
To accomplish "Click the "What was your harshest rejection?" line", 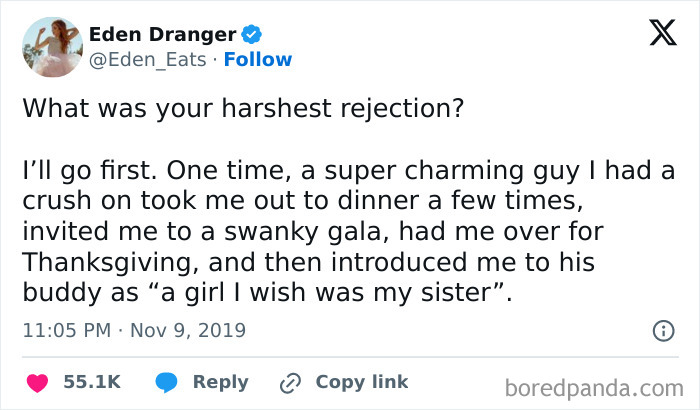I will click(242, 108).
